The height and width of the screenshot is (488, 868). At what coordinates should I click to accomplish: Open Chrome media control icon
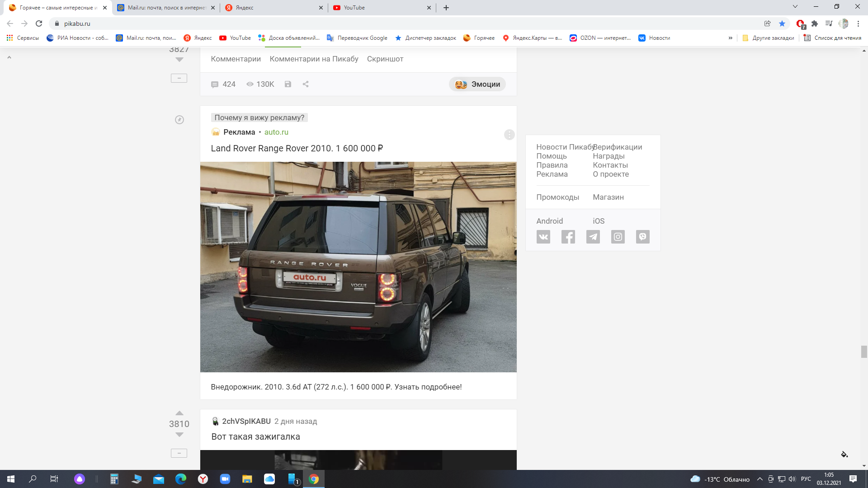[x=829, y=23]
